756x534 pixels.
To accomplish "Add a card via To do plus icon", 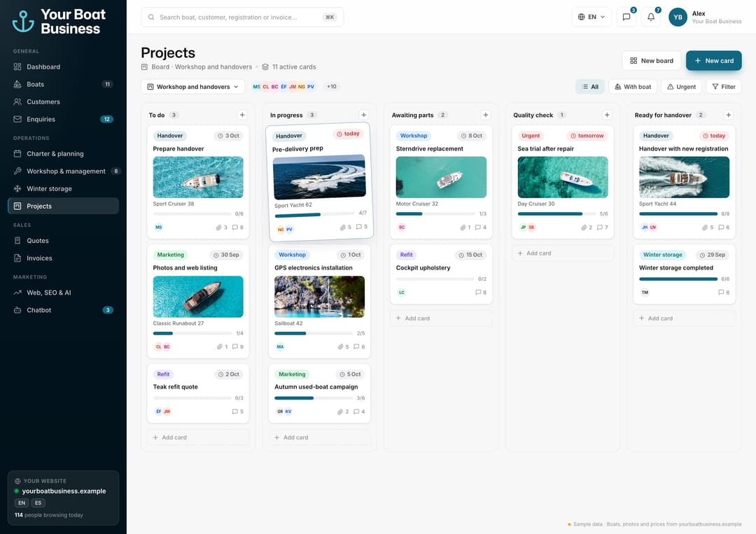I will click(242, 115).
